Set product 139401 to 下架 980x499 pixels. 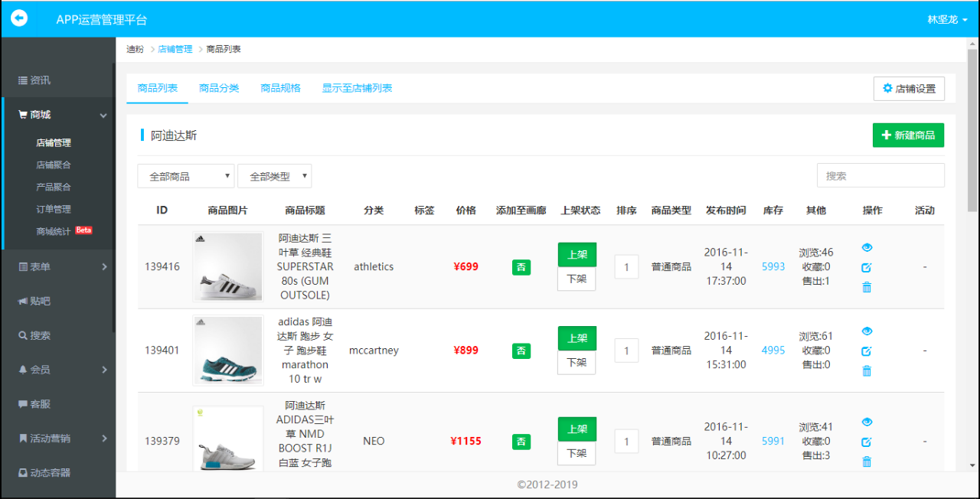click(x=577, y=362)
